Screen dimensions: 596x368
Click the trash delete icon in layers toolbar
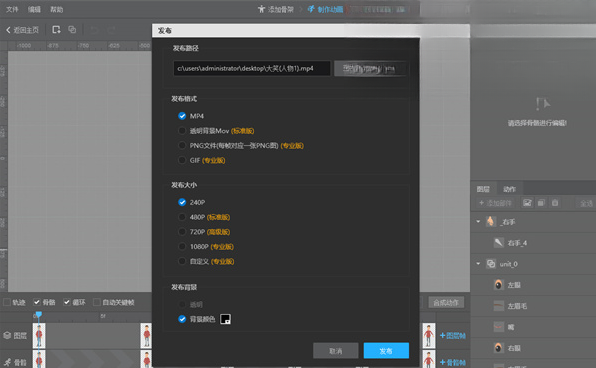click(555, 203)
